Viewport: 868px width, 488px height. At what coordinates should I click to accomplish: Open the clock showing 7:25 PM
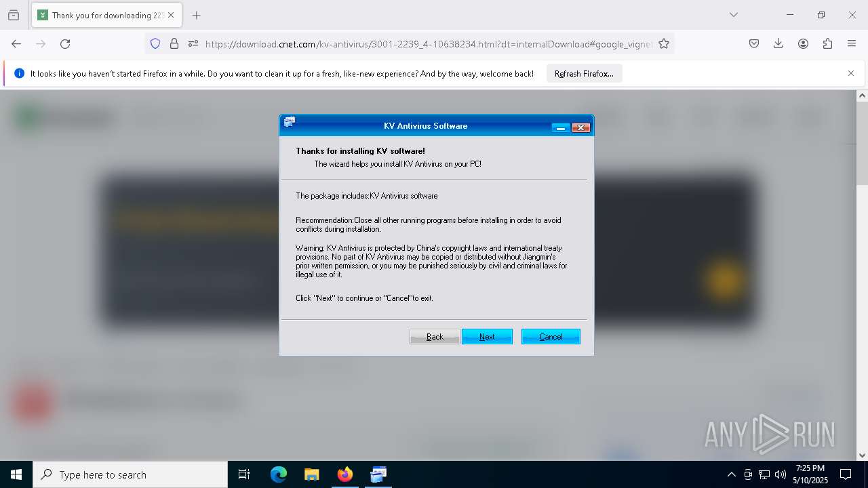[810, 474]
